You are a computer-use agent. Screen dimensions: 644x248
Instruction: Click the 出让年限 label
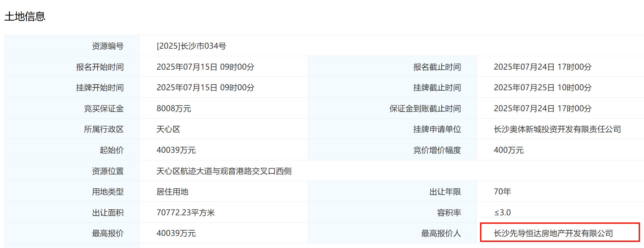pyautogui.click(x=445, y=192)
